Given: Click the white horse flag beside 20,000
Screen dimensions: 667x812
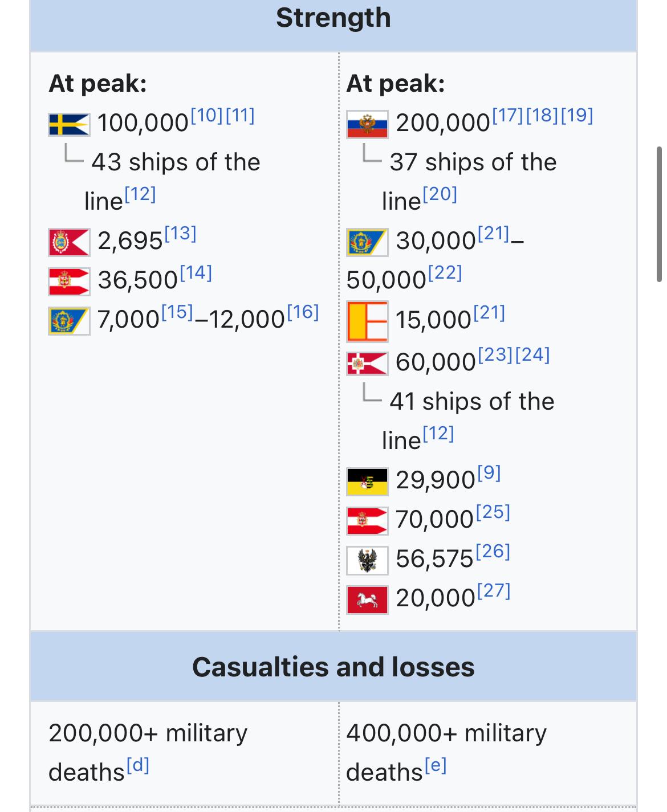Looking at the screenshot, I should pyautogui.click(x=367, y=599).
